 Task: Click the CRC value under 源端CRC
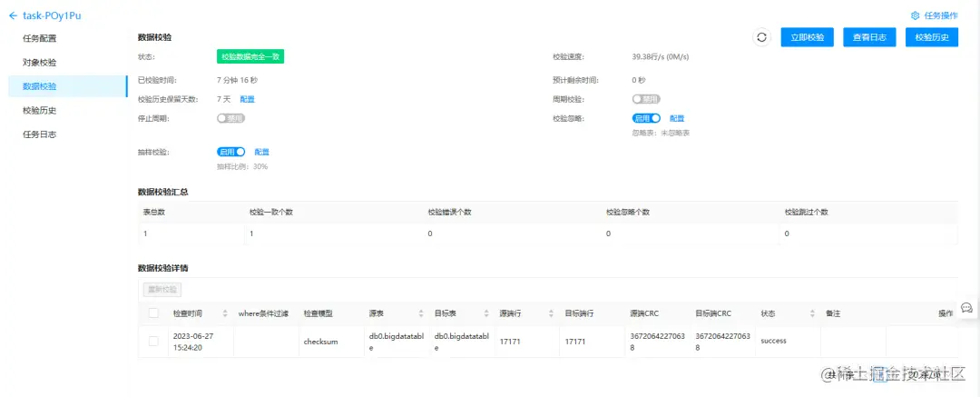(x=658, y=342)
